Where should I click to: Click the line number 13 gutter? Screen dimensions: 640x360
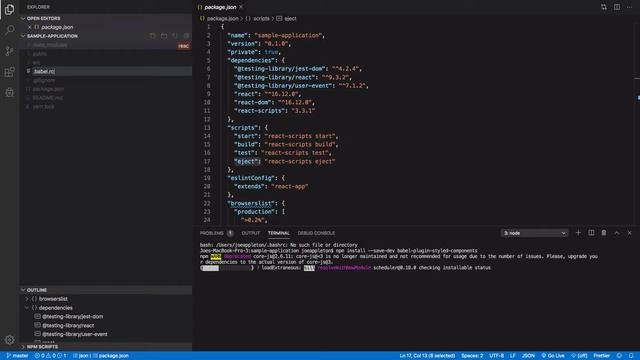pos(207,128)
